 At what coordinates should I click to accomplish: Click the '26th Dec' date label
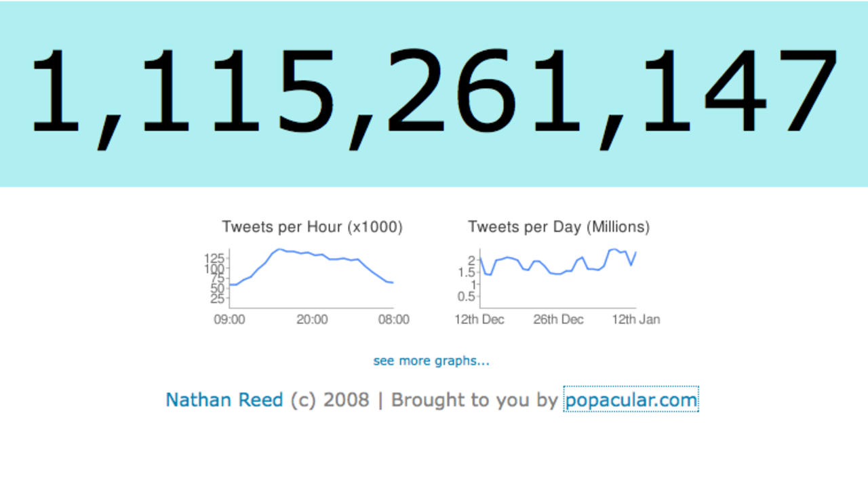(x=558, y=319)
